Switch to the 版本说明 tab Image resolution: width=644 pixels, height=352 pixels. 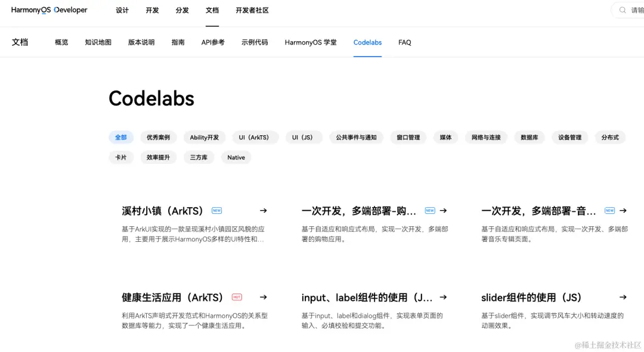pyautogui.click(x=141, y=42)
